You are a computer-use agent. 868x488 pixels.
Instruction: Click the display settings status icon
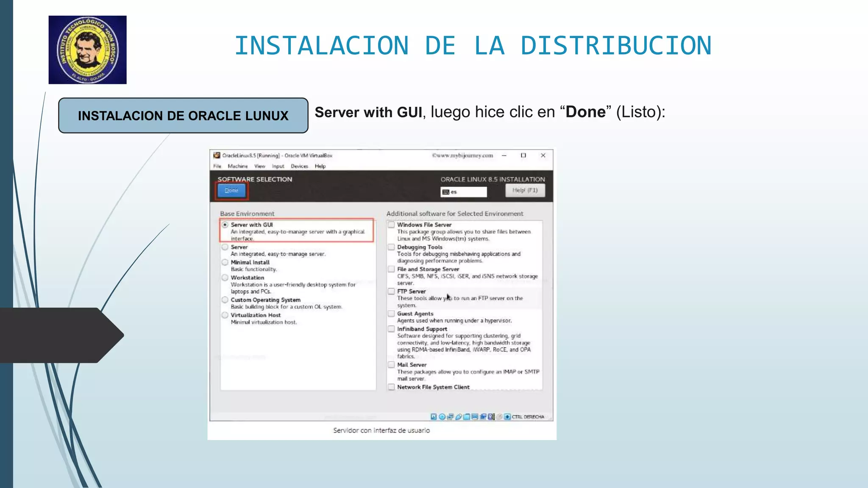475,417
